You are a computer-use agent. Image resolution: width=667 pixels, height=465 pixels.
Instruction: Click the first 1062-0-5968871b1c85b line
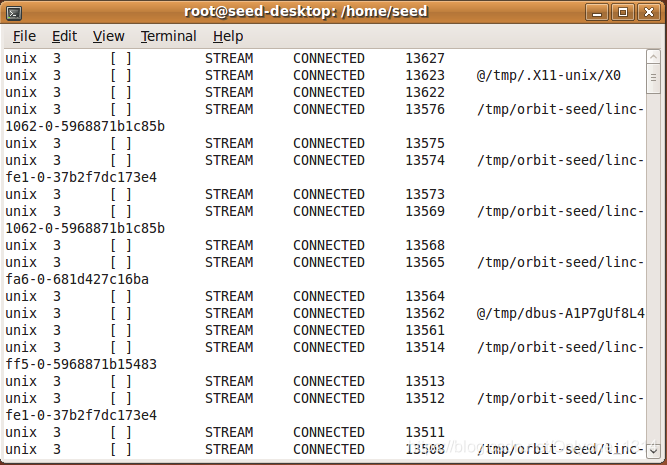tap(85, 126)
